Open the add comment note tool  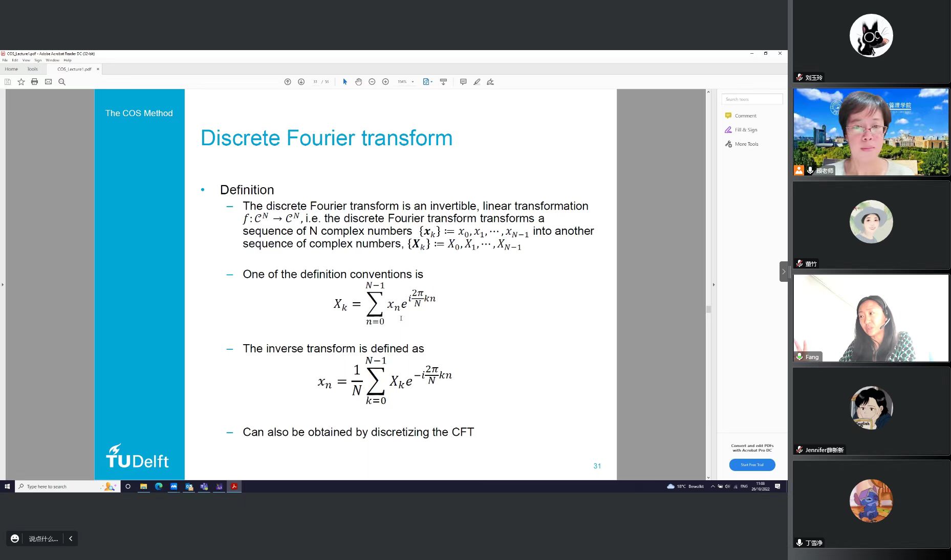[x=463, y=82]
